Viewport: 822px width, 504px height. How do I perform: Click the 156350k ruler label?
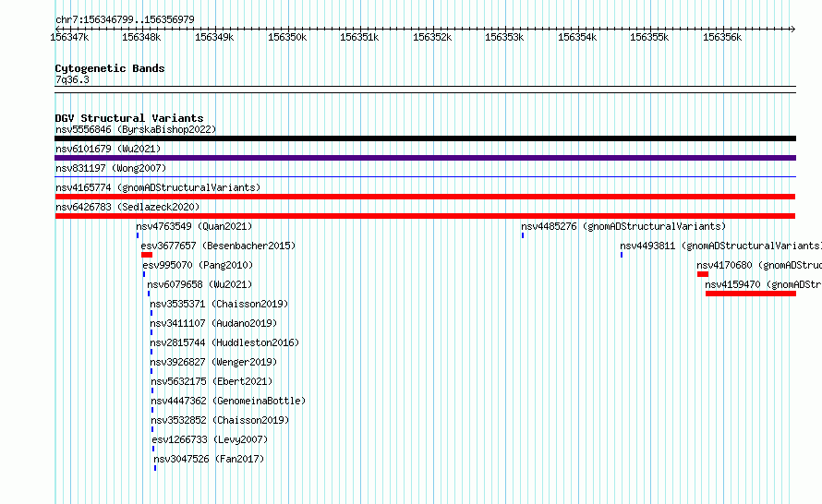pyautogui.click(x=287, y=37)
